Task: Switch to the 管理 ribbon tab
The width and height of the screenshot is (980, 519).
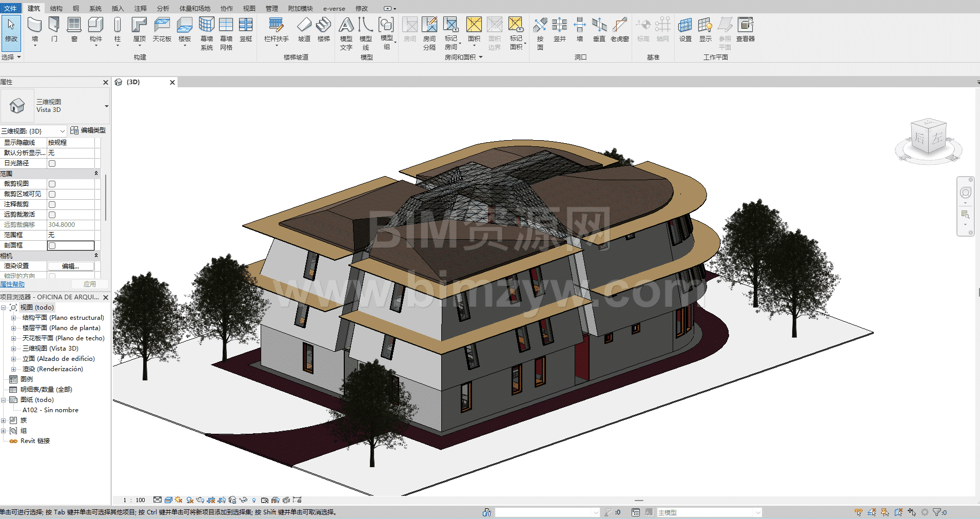Action: point(272,8)
